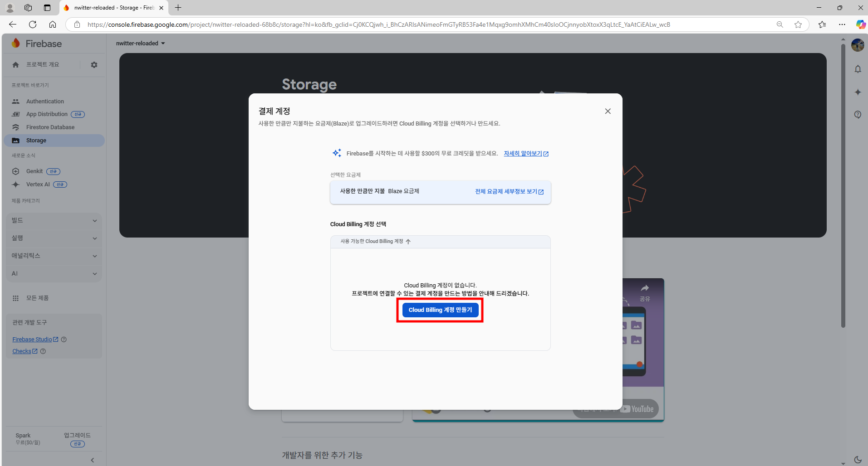Show help info for Checks

point(43,351)
